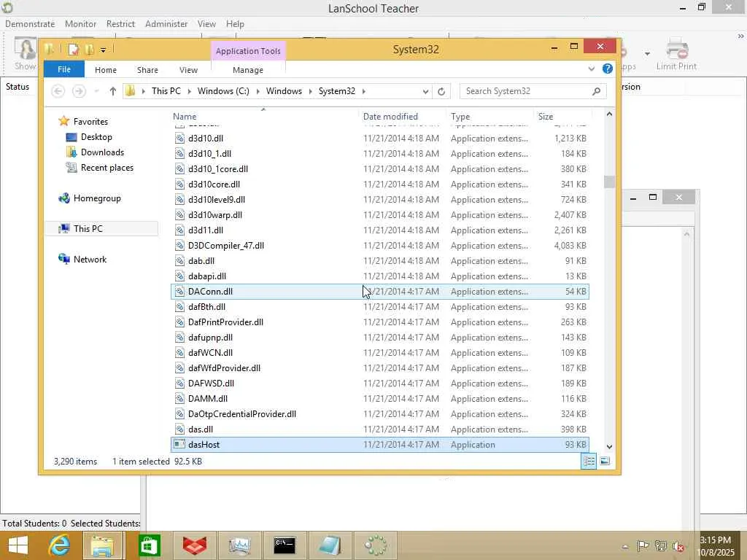Click the This PC breadcrumb segment
This screenshot has height=560, width=747.
(166, 91)
